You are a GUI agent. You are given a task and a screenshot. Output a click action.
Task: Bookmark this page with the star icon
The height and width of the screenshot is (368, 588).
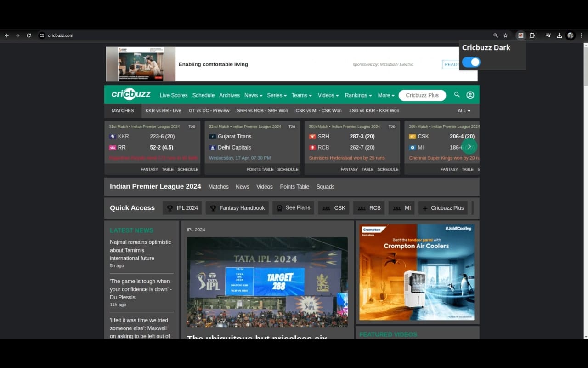click(x=506, y=35)
